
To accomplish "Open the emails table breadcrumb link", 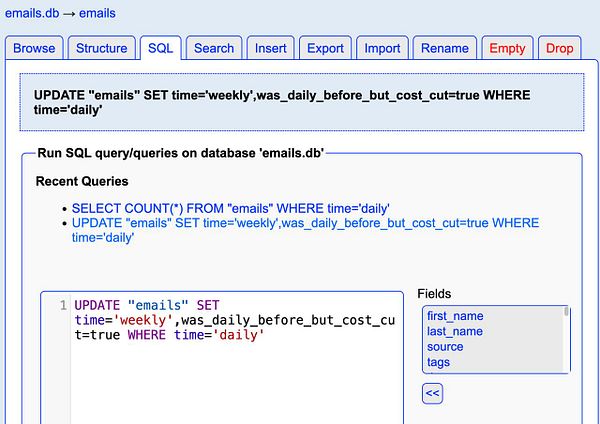I will pos(97,13).
